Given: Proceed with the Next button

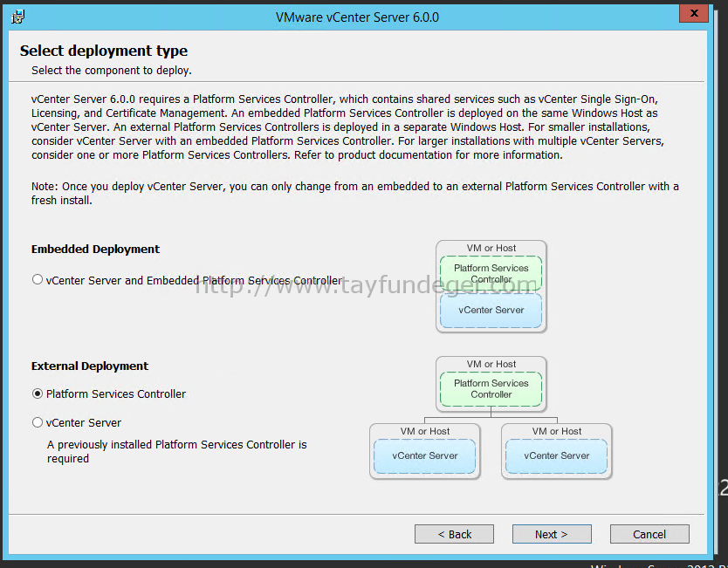Looking at the screenshot, I should pos(552,534).
